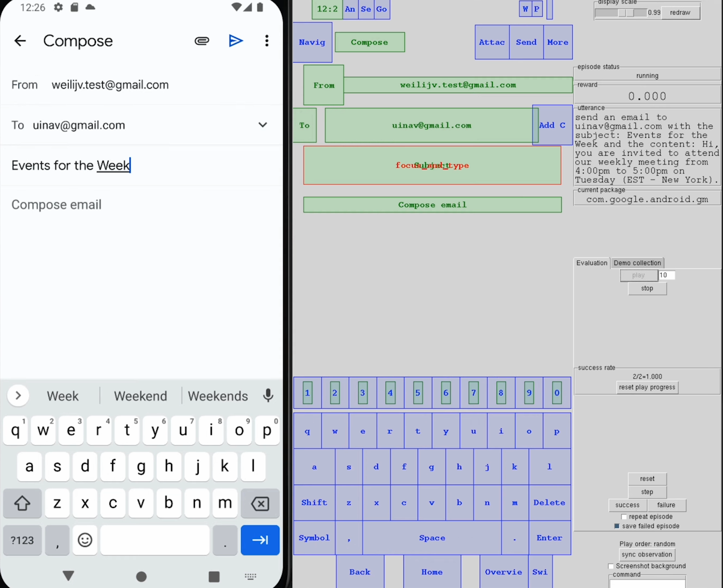Tap the space bar on the phone keyboard
Image resolution: width=723 pixels, height=588 pixels.
pyautogui.click(x=155, y=540)
